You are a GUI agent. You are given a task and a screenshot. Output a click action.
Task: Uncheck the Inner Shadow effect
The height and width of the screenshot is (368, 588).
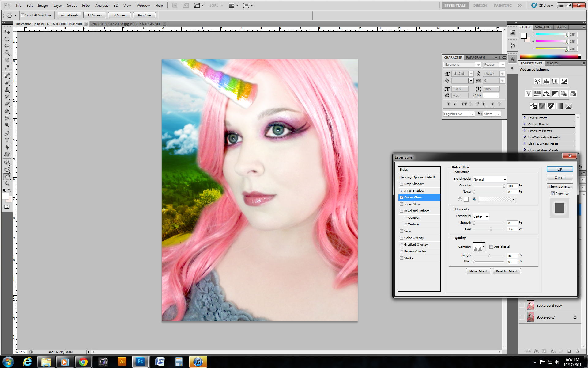coord(401,191)
